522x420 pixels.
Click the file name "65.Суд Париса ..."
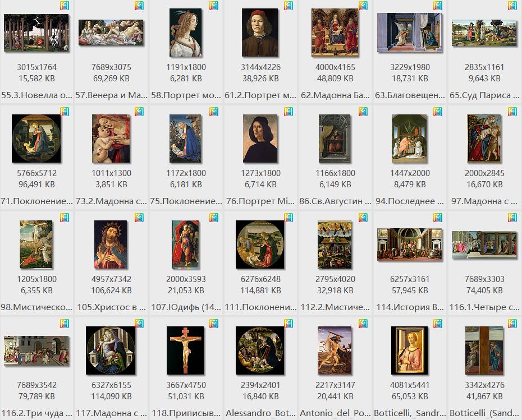484,95
